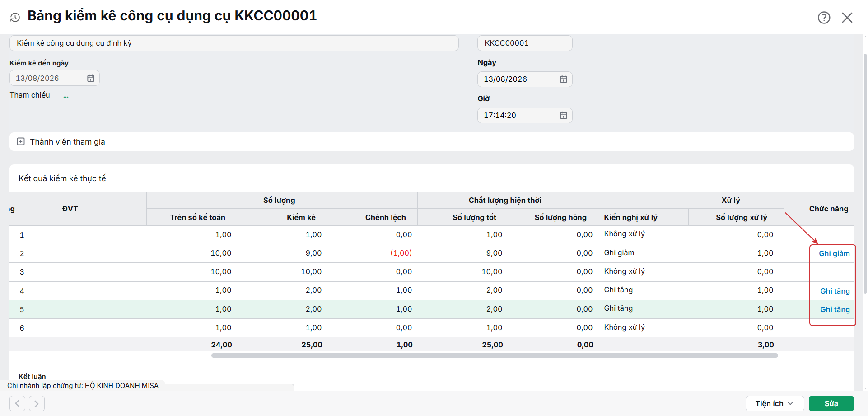868x416 pixels.
Task: Click Ghi tăng link in row 5
Action: tap(835, 309)
